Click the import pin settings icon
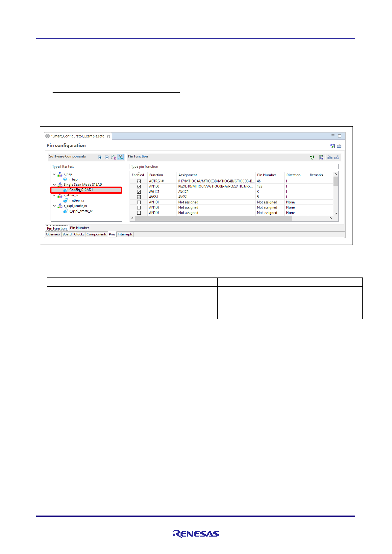 pyautogui.click(x=330, y=157)
